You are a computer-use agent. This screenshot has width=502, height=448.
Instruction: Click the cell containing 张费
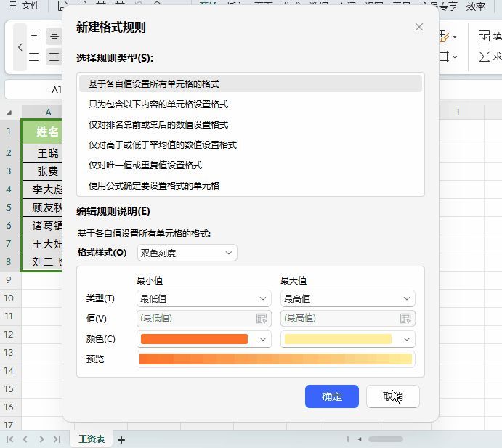[x=42, y=171]
